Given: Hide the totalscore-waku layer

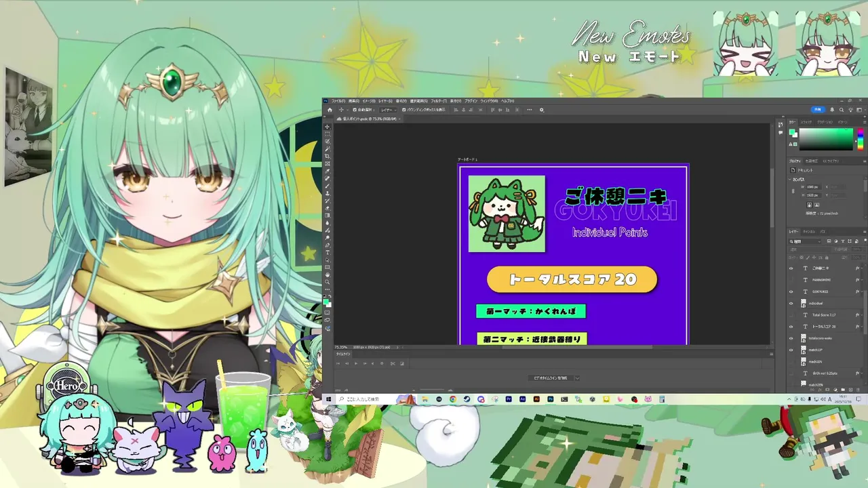Looking at the screenshot, I should [x=791, y=338].
